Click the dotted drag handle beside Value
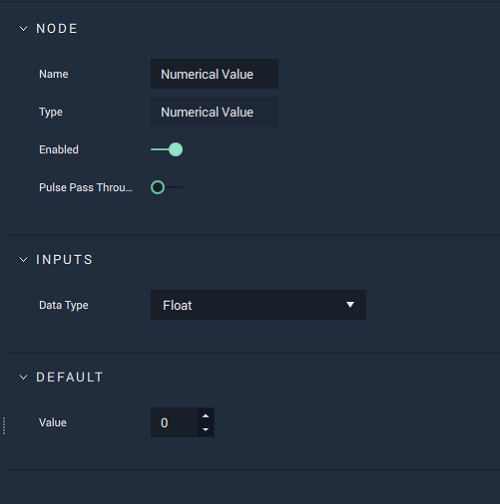 4,426
